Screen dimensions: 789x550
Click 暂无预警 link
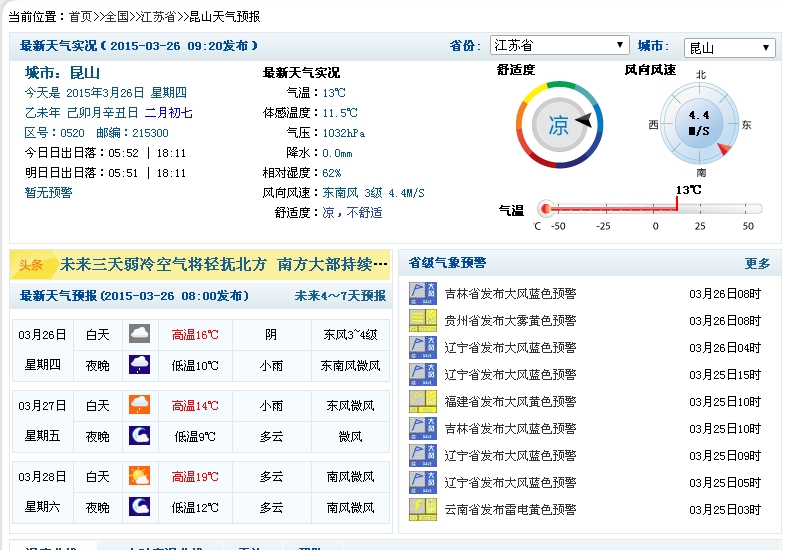tap(48, 193)
